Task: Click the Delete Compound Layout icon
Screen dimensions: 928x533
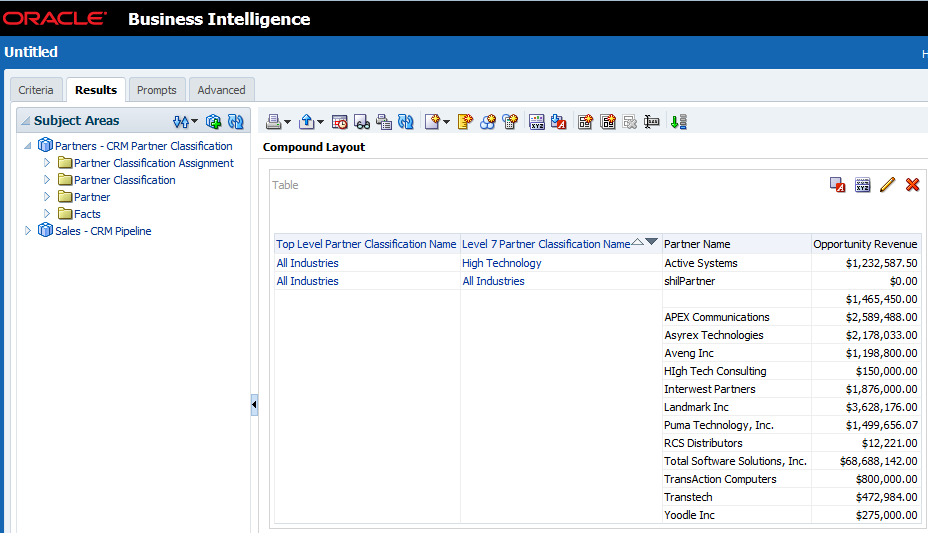Action: click(630, 122)
